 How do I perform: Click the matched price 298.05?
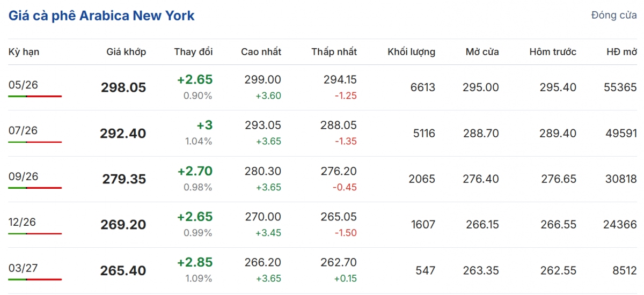123,87
